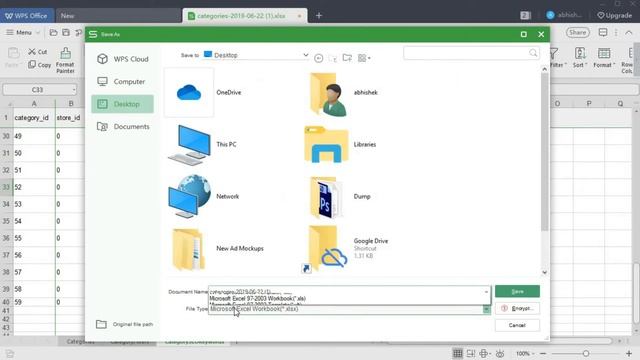Open the view mode options icon
The width and height of the screenshot is (640, 360).
pos(364,58)
